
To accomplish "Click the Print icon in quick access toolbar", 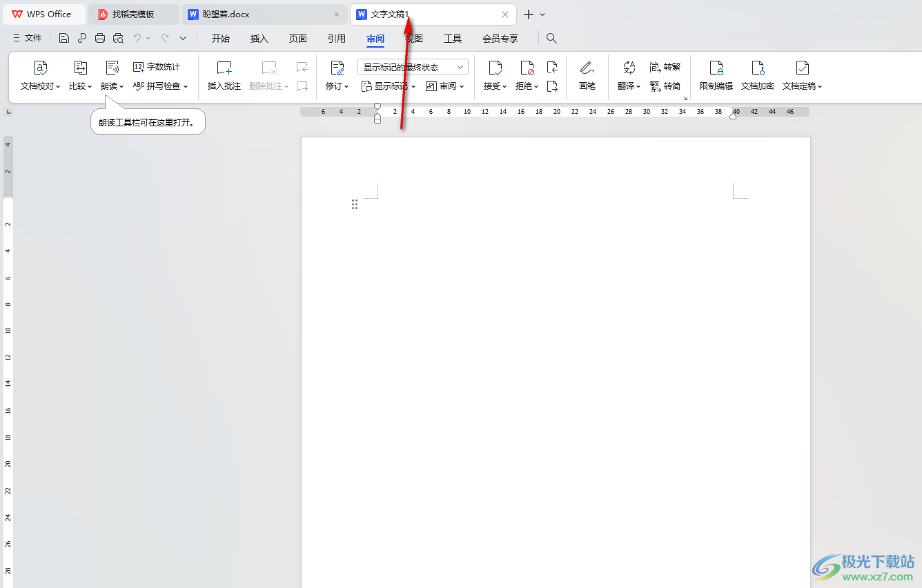I will point(100,39).
